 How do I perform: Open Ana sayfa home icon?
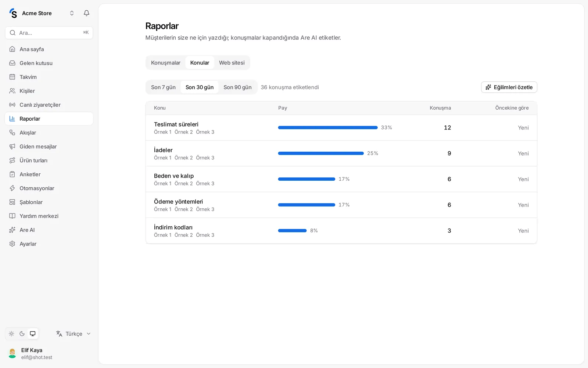pos(12,49)
